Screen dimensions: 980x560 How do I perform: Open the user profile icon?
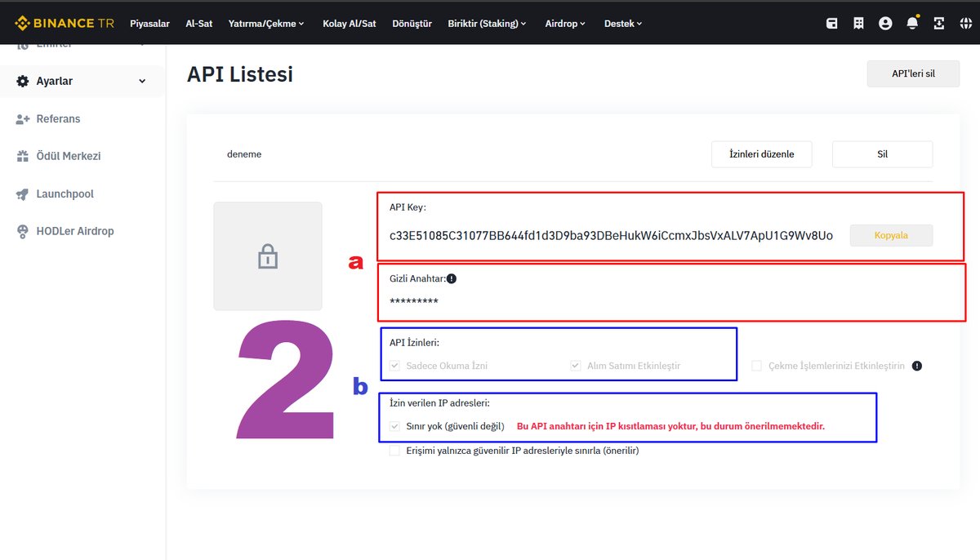tap(885, 24)
